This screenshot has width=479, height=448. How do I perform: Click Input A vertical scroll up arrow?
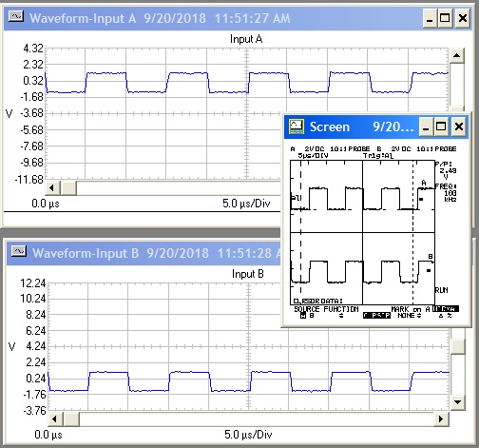(456, 55)
